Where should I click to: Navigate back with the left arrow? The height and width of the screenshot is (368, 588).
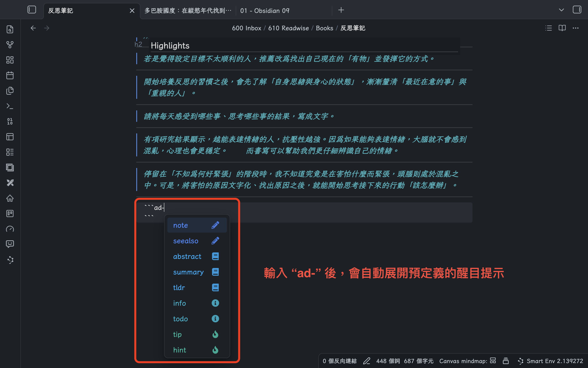coord(33,28)
